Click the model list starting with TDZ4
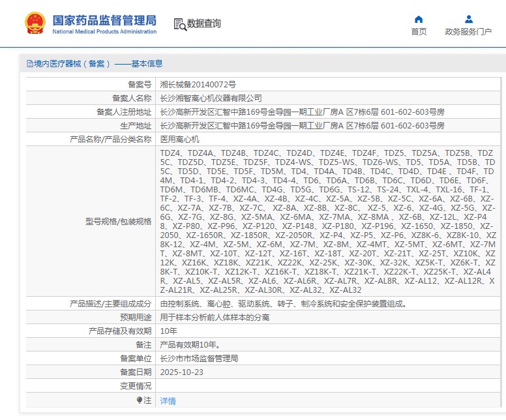 tap(328, 222)
